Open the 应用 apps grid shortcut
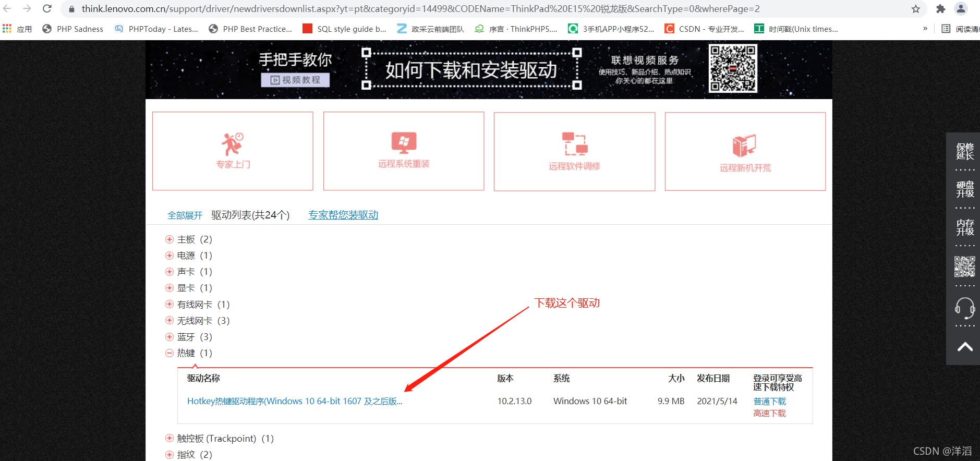980x461 pixels. (17, 29)
